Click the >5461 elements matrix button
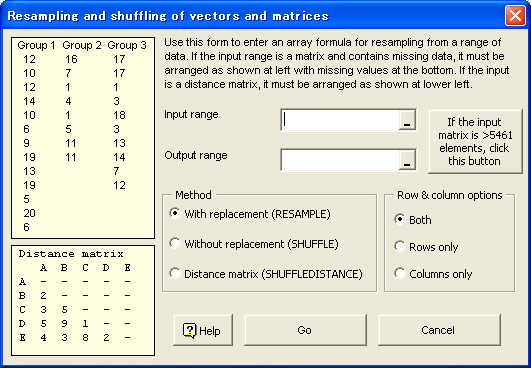 (x=475, y=142)
